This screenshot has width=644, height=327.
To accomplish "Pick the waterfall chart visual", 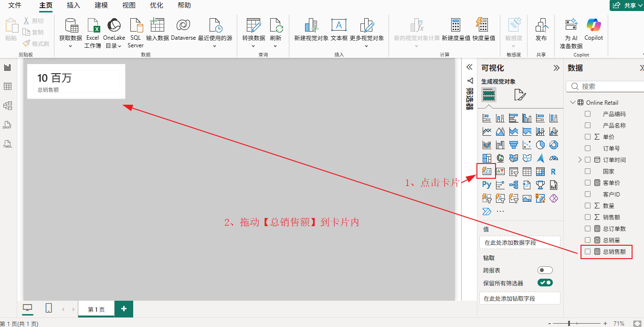I will pyautogui.click(x=500, y=145).
